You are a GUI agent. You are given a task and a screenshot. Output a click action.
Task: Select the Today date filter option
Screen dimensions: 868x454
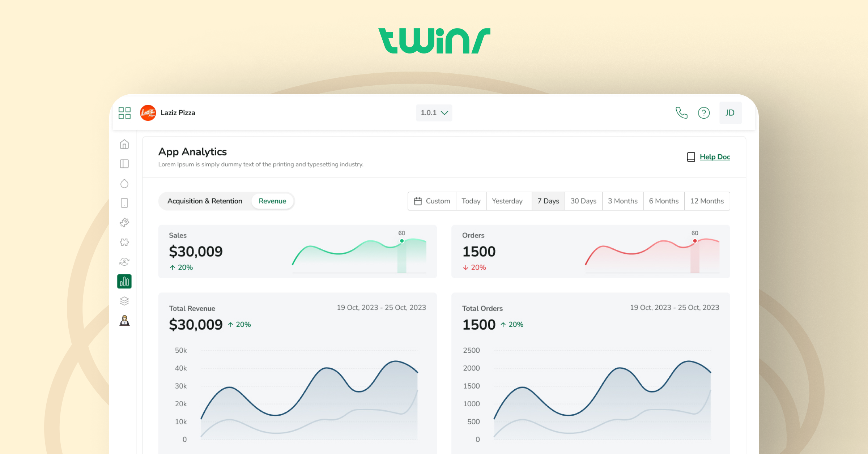tap(471, 201)
